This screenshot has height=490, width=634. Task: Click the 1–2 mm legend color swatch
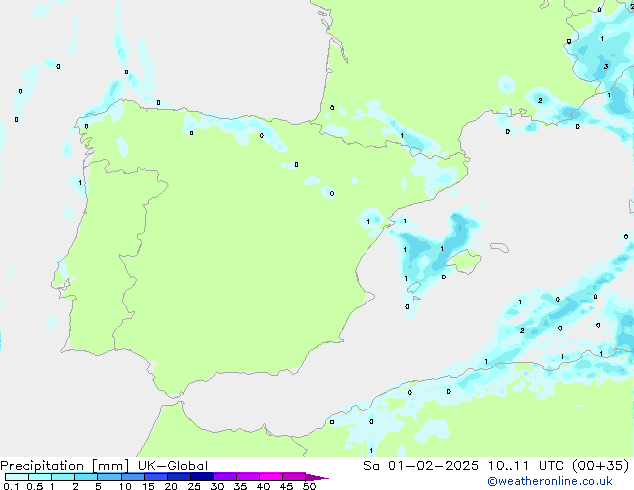click(x=63, y=477)
